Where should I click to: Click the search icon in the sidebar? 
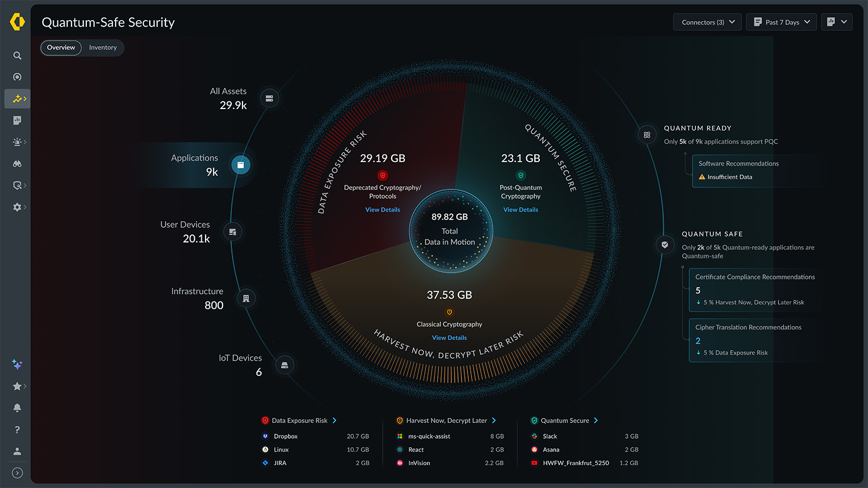(x=17, y=55)
